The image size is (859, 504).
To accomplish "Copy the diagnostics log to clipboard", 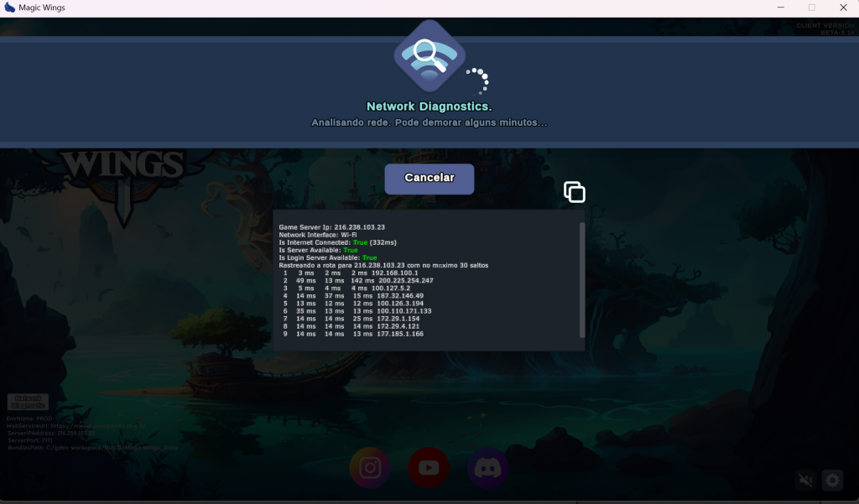I will click(x=574, y=192).
